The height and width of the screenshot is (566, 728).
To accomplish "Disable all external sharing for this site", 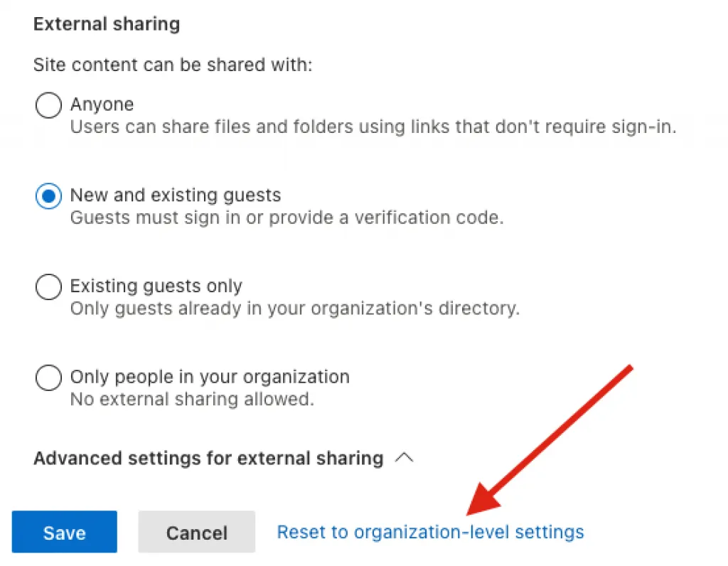I will coord(48,378).
